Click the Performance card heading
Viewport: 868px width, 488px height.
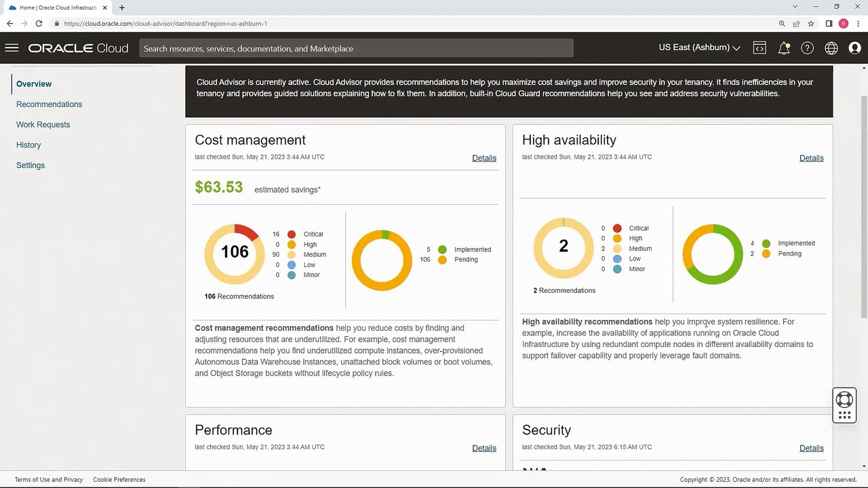click(x=233, y=430)
